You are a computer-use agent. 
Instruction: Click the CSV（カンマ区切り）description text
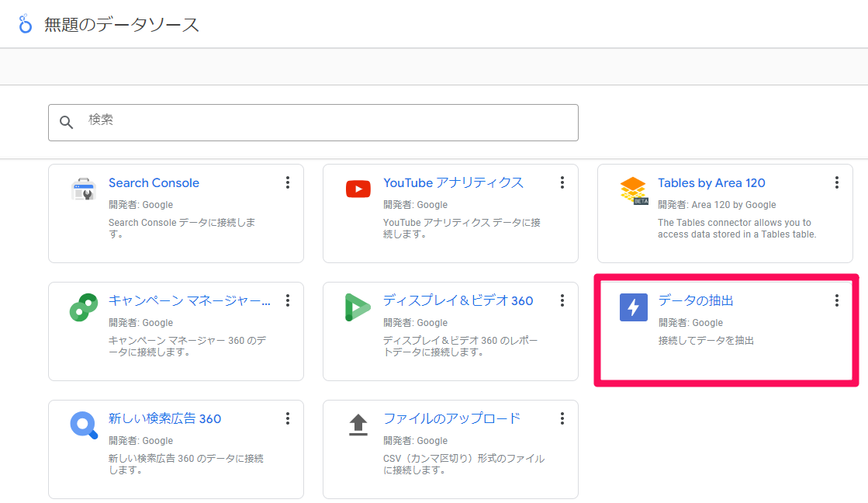click(464, 464)
